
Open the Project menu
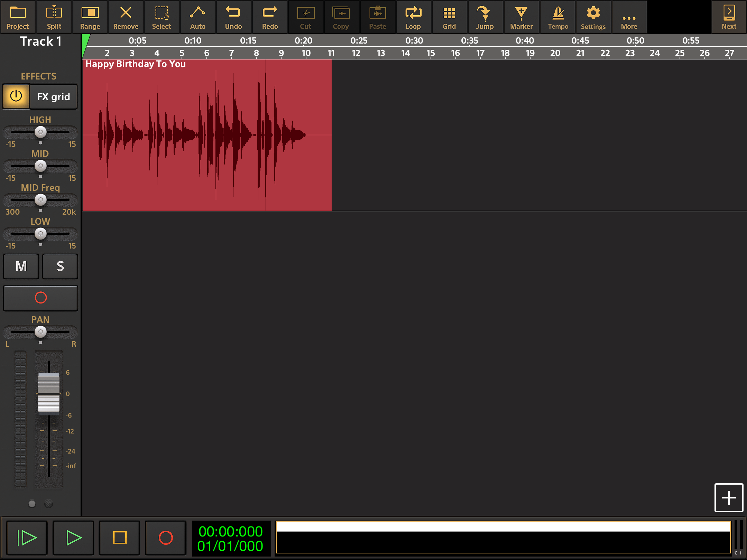coord(18,17)
